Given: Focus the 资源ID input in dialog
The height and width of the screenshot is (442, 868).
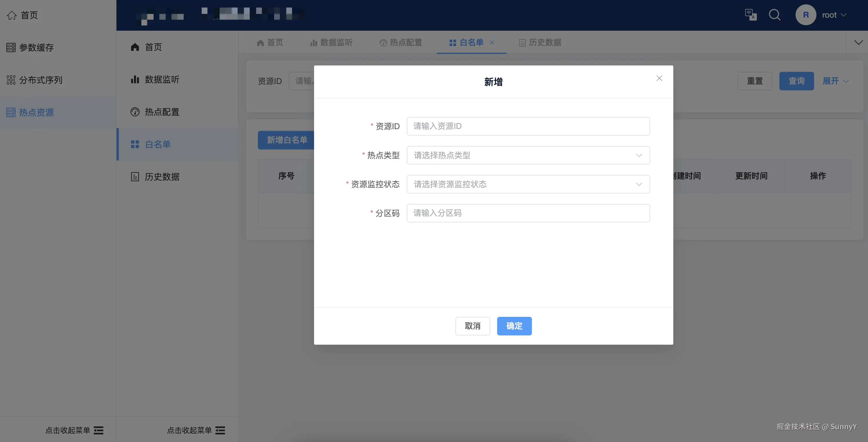Looking at the screenshot, I should click(x=528, y=126).
